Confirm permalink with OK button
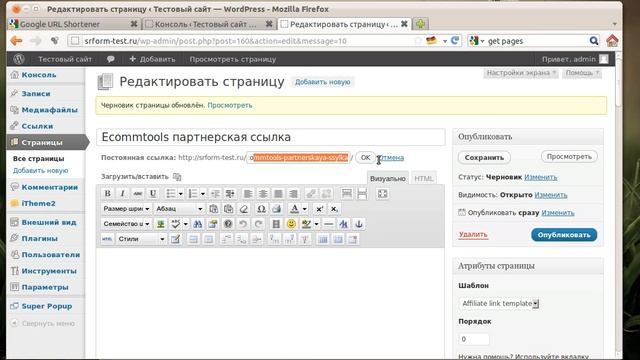Viewport: 640px width, 360px height. tap(365, 158)
